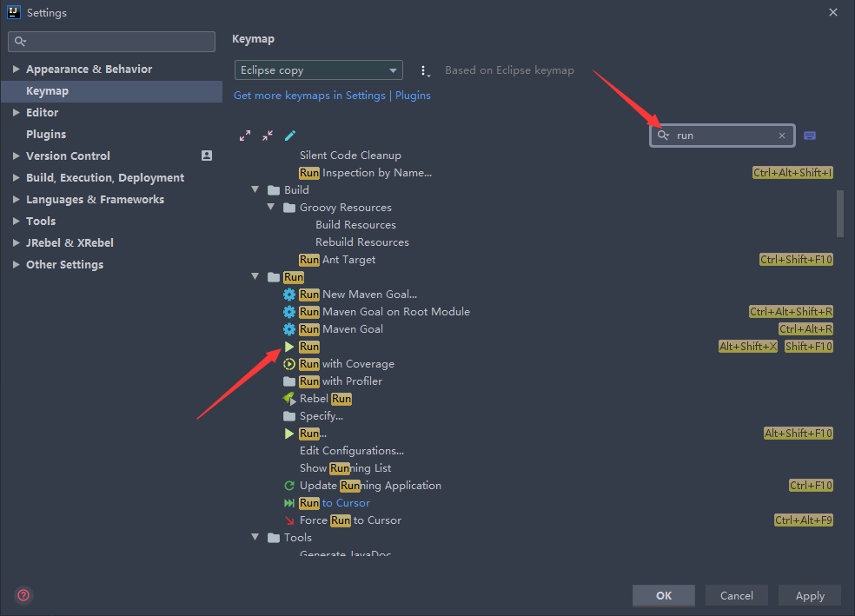Select Keymap in settings sidebar
Image resolution: width=855 pixels, height=616 pixels.
(x=112, y=91)
